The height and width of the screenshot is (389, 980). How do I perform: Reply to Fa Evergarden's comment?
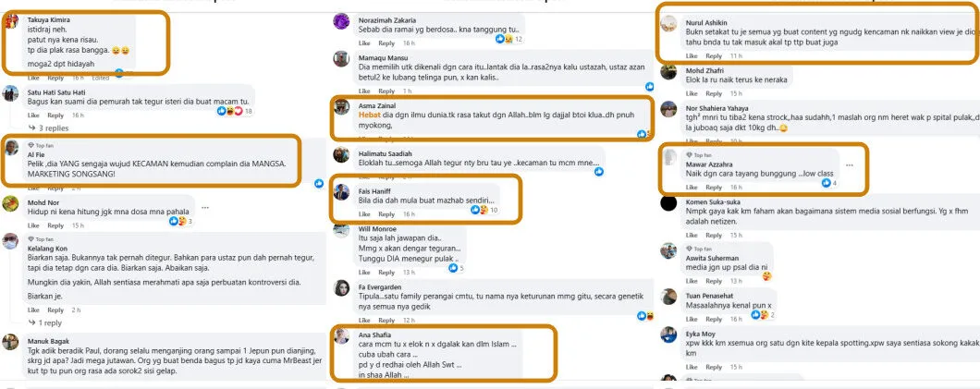386,320
